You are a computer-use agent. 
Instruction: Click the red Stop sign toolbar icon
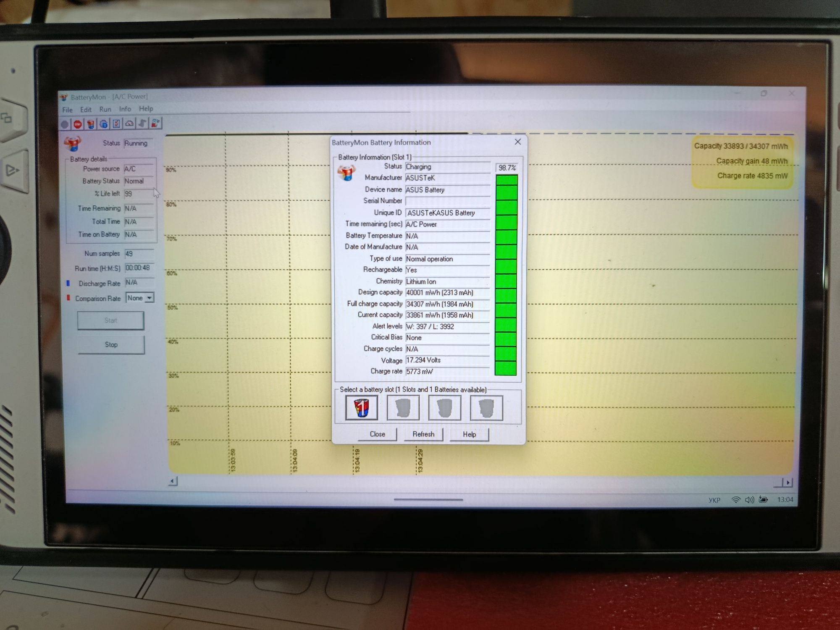(x=78, y=124)
